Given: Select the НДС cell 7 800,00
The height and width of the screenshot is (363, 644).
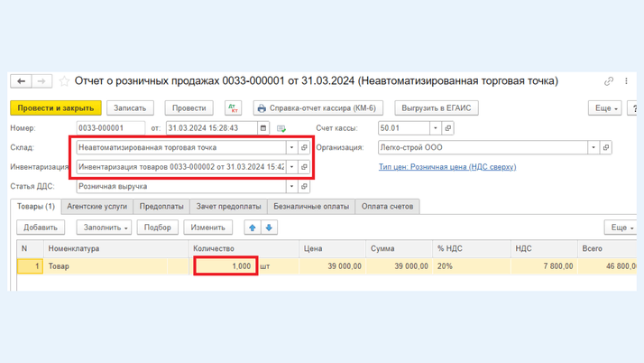Looking at the screenshot, I should click(544, 266).
